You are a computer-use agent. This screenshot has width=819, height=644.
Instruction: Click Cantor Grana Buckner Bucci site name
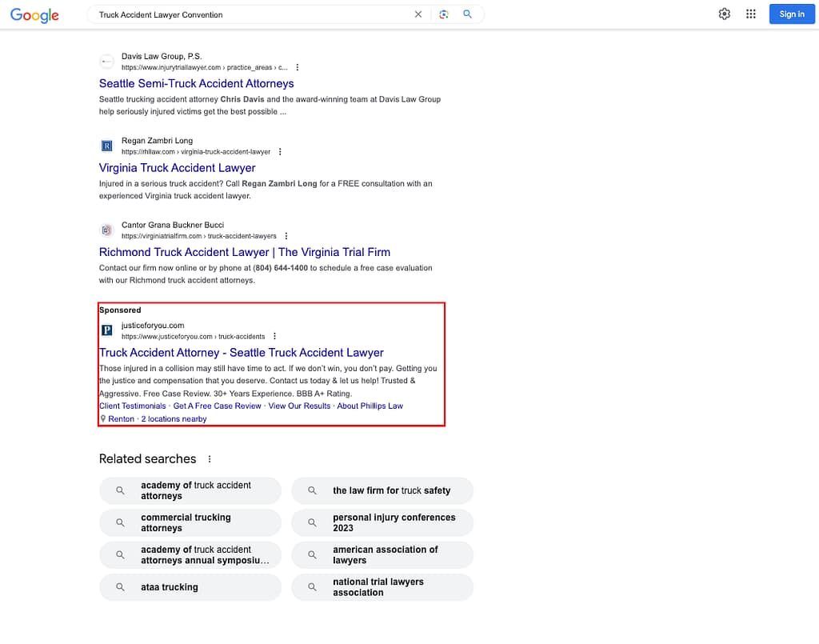point(173,225)
